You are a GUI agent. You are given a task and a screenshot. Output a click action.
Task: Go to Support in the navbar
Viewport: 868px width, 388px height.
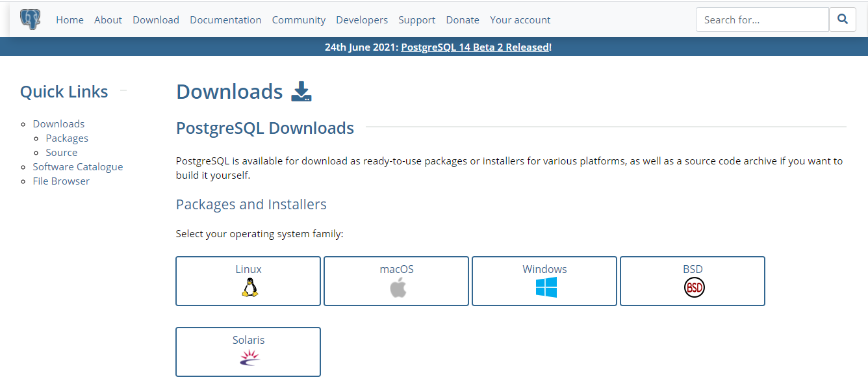(417, 20)
